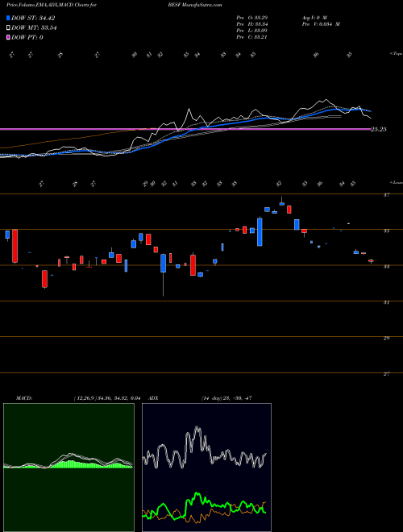The height and width of the screenshot is (532, 403).
Task: Click the blue candle with long lower wick near 31
Action: click(x=163, y=263)
